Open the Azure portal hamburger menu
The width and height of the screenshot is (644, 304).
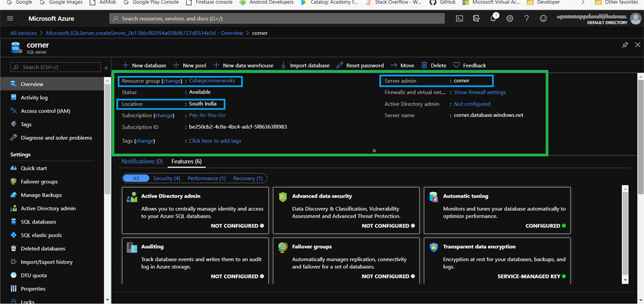point(10,18)
